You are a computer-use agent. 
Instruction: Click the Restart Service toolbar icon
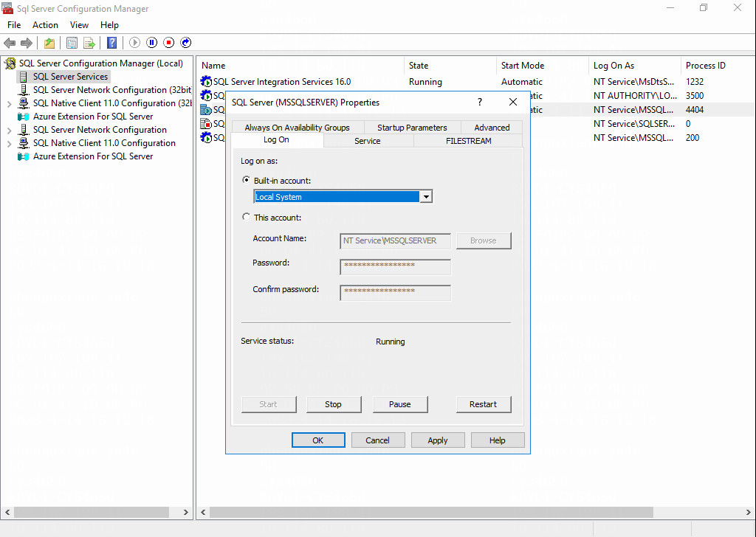pos(185,43)
